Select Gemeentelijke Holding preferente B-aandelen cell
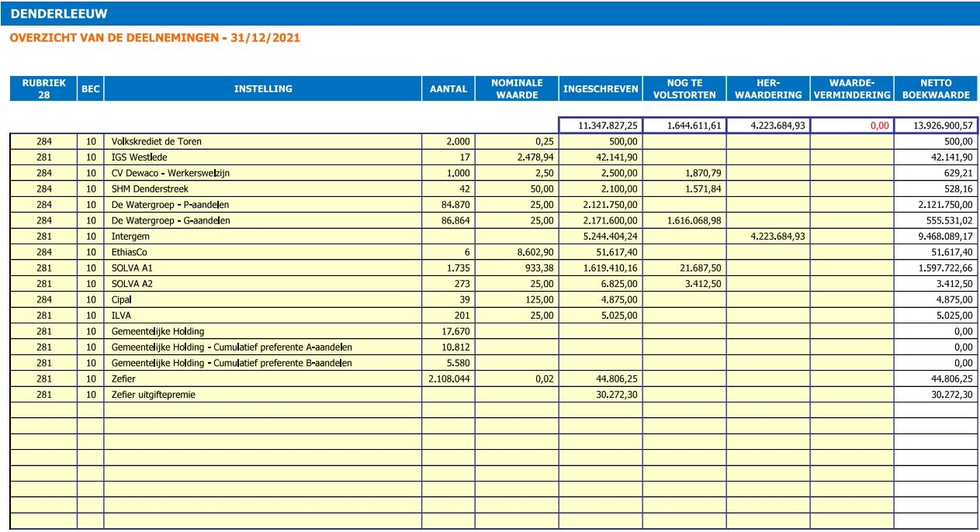Viewport: 980px width, 532px height. pos(263,363)
